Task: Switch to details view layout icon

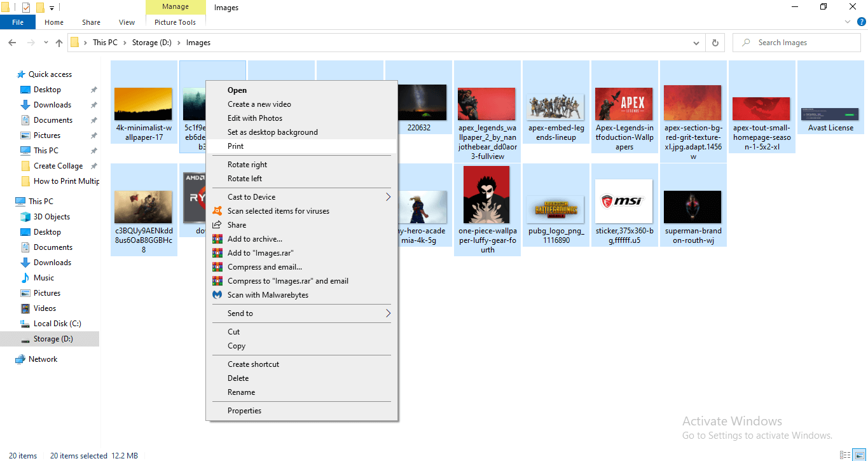Action: coord(845,455)
